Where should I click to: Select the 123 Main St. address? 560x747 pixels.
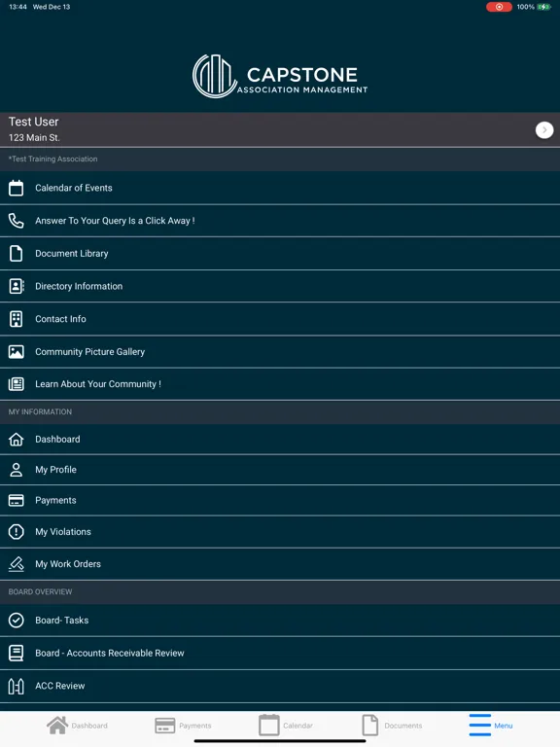pyautogui.click(x=34, y=138)
